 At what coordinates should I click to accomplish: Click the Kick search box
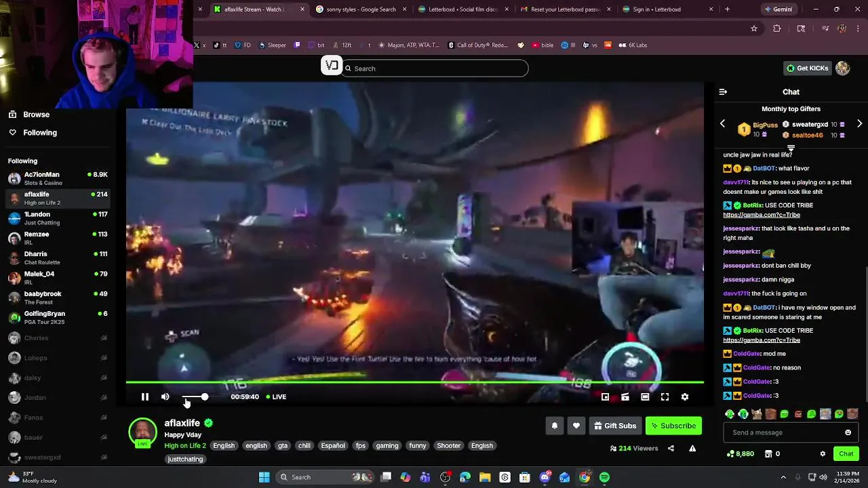click(435, 68)
